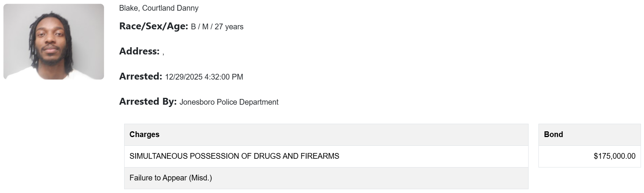Click the mugshot photo thumbnail
Screen dimensions: 644x193
point(54,41)
